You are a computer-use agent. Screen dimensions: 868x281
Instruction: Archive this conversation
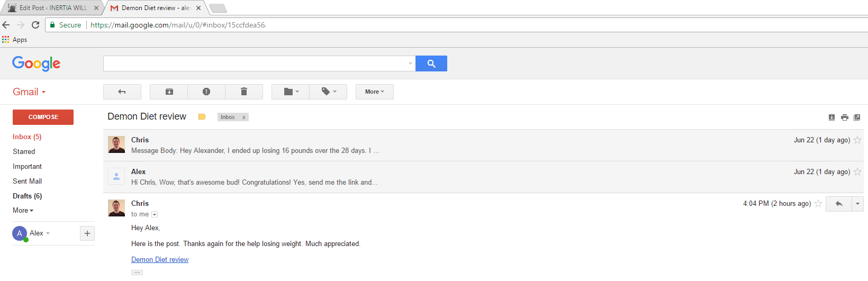(169, 92)
